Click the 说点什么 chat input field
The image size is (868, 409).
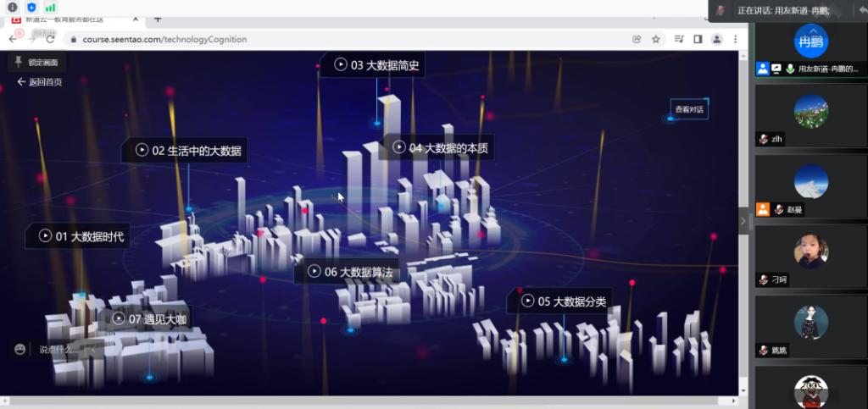coord(61,349)
